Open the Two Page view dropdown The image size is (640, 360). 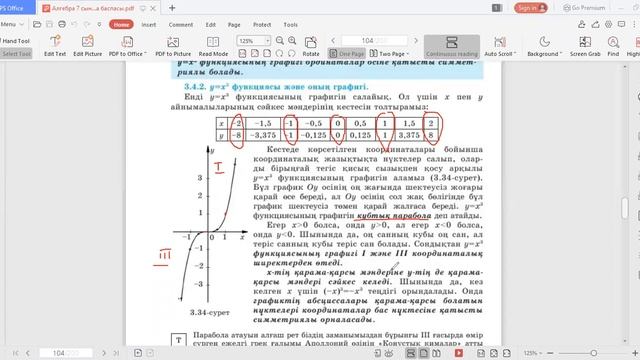tap(389, 53)
